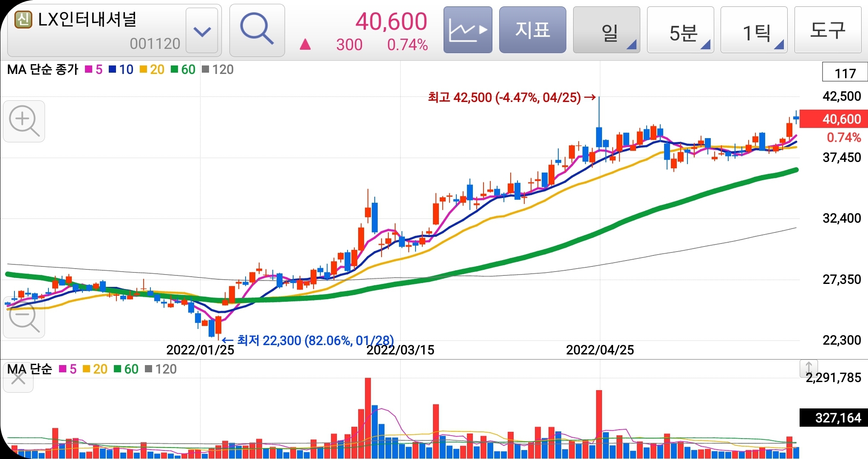Click the red up-triangle change indicator
The height and width of the screenshot is (459, 868).
[x=305, y=44]
